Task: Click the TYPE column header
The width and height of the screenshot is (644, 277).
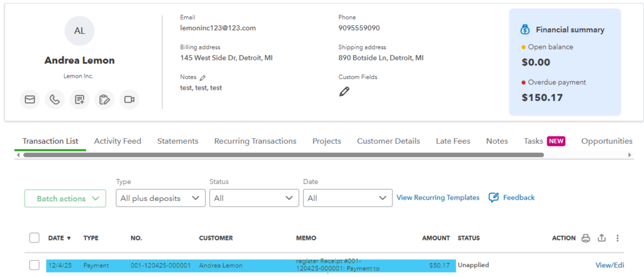Action: tap(91, 238)
